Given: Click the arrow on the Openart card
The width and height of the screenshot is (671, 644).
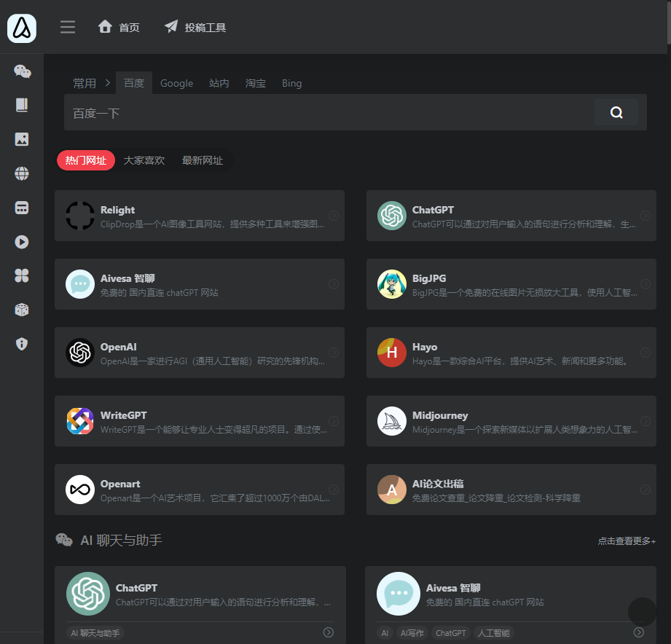Looking at the screenshot, I should 334,490.
